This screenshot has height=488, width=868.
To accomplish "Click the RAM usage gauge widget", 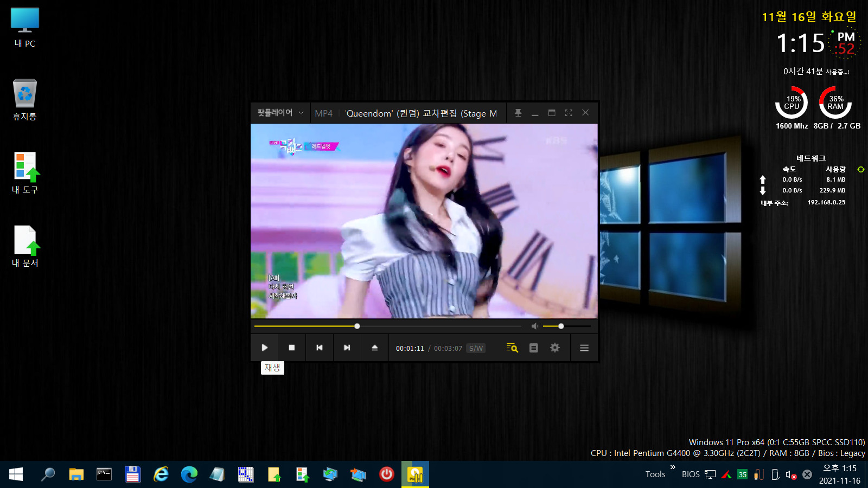I will pyautogui.click(x=835, y=102).
